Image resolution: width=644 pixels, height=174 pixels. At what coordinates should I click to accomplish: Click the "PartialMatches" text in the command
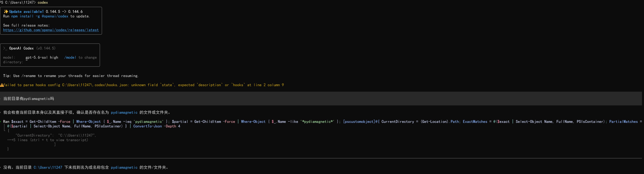(623, 122)
